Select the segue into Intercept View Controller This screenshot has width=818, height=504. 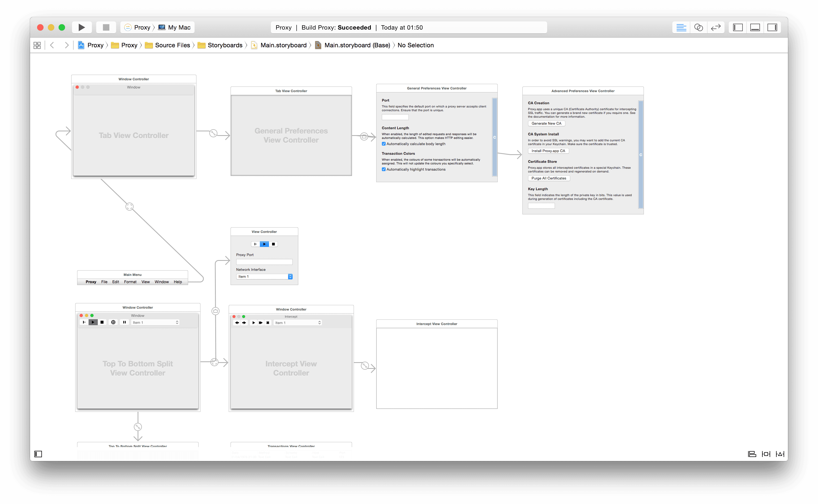[365, 366]
